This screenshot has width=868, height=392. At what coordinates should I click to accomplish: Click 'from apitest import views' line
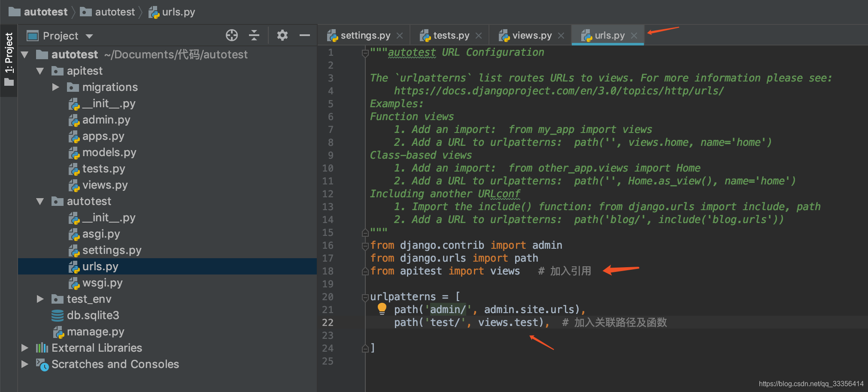[x=445, y=271]
